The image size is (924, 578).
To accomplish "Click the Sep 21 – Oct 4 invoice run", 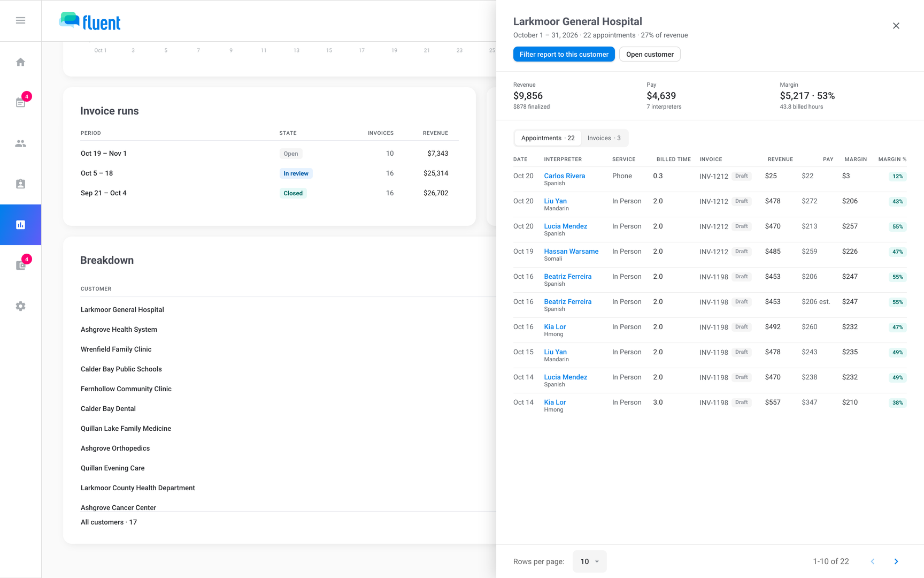I will (269, 193).
